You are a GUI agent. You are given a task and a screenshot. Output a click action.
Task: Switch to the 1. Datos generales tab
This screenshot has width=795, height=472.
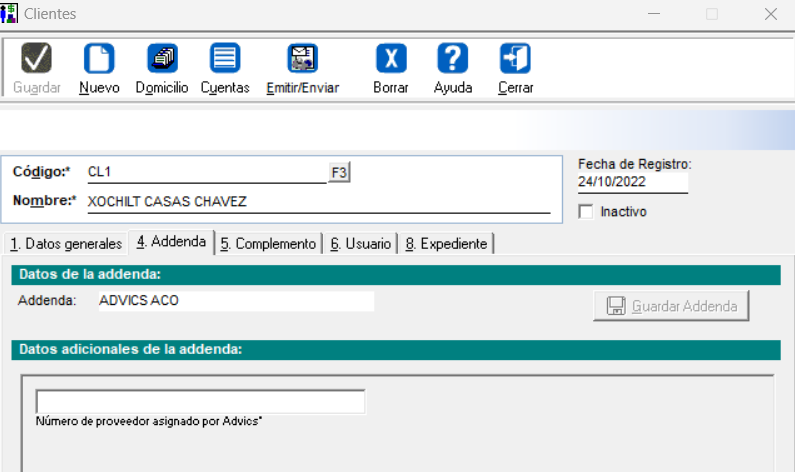(66, 244)
